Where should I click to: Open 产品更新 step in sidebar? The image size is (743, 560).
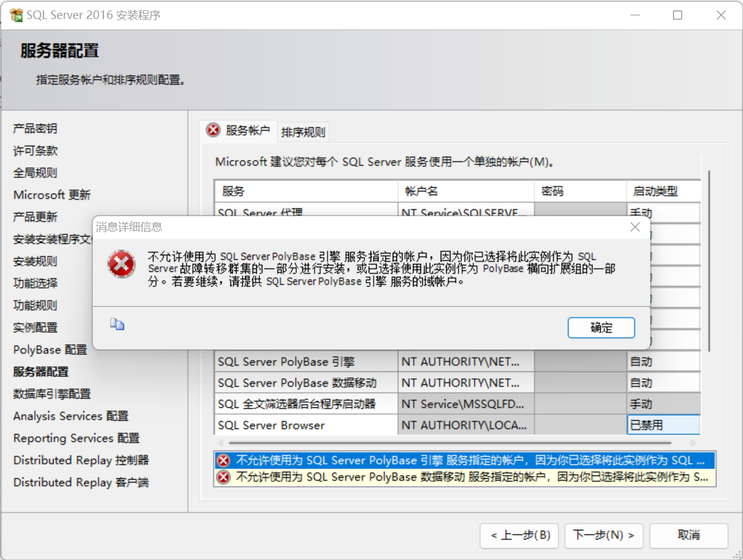[36, 217]
